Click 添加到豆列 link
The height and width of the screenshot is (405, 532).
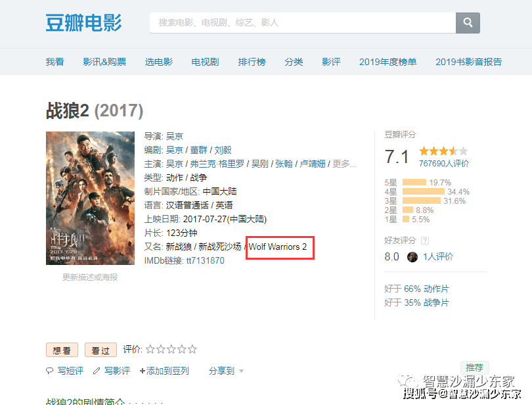coord(164,371)
